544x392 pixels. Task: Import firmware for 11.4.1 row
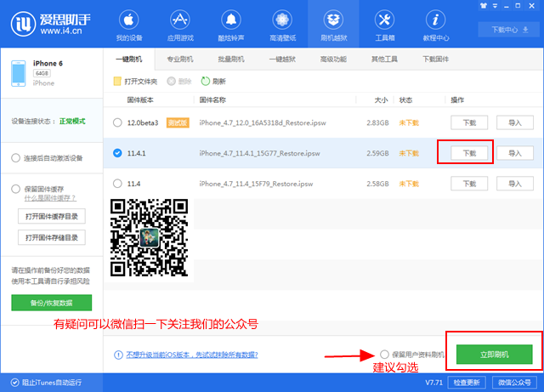(x=515, y=153)
